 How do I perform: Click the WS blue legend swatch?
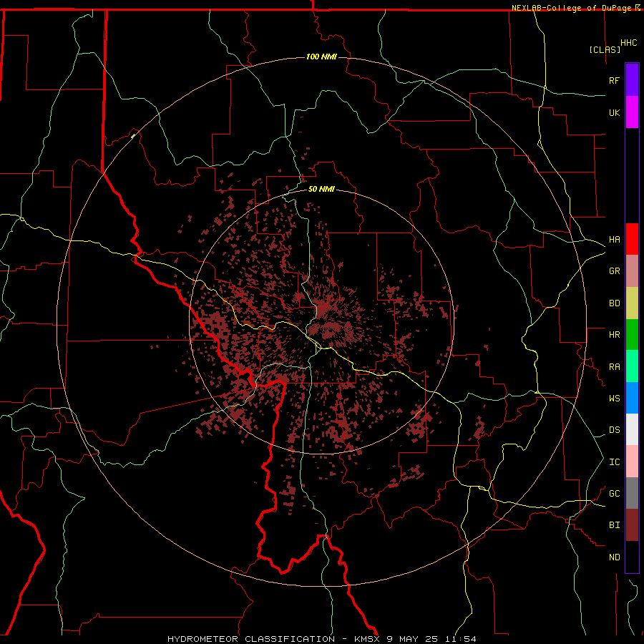[x=632, y=398]
